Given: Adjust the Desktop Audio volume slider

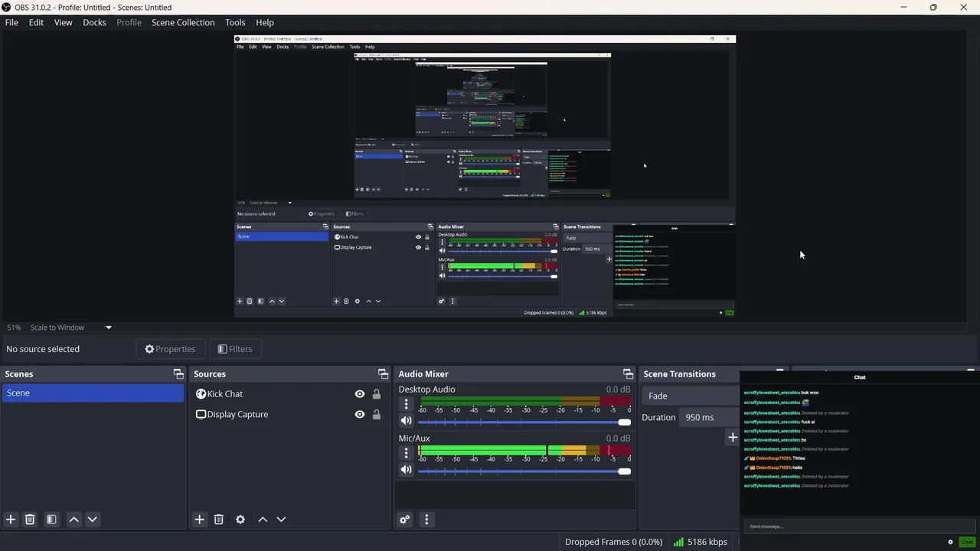Looking at the screenshot, I should tap(524, 422).
